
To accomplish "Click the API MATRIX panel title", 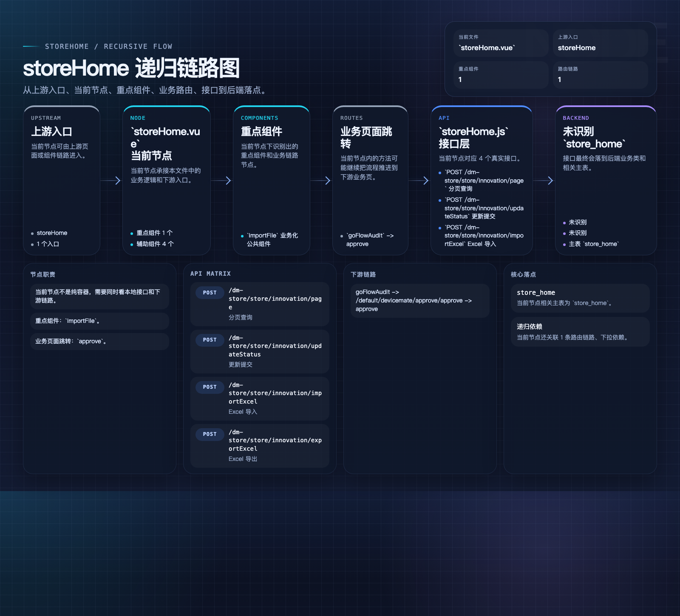I will (x=210, y=274).
